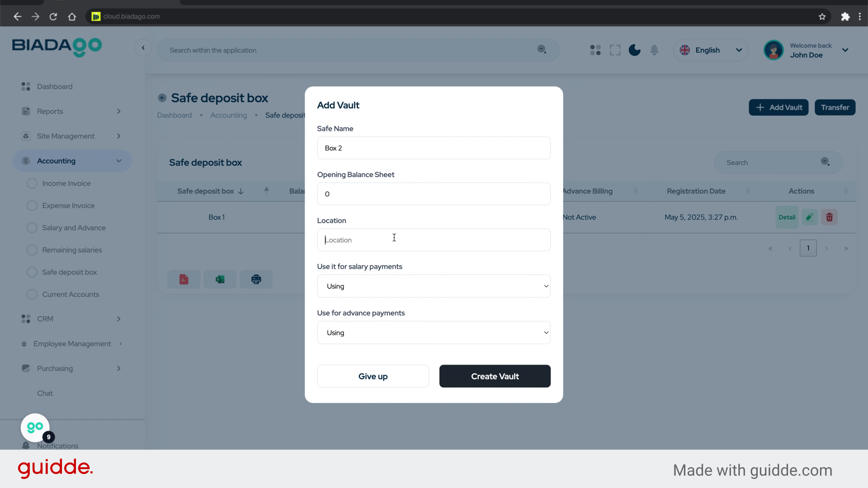Screen dimensions: 868x488
Task: Click the notifications bell icon
Action: coord(654,50)
